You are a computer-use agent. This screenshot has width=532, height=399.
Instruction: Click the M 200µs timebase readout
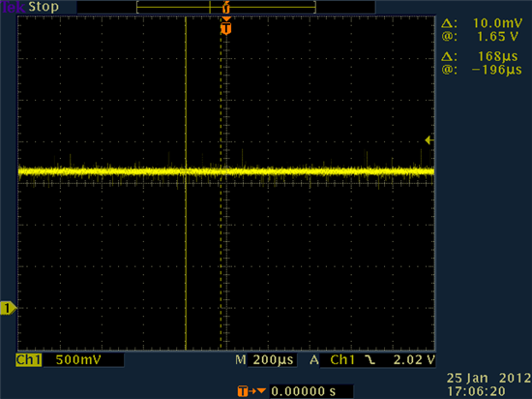coord(265,360)
